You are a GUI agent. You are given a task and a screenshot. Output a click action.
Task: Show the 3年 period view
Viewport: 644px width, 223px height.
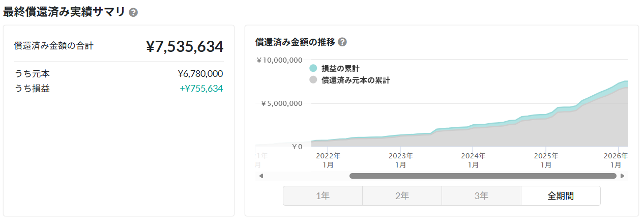[x=481, y=196]
